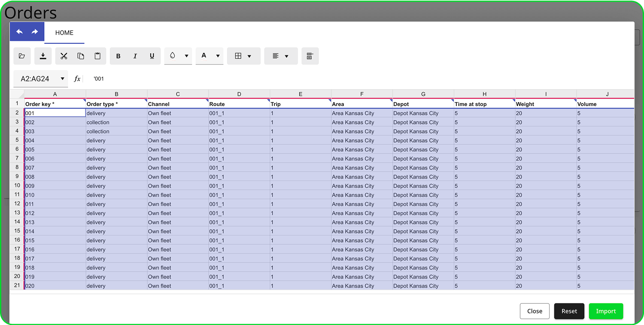This screenshot has width=644, height=325.
Task: Open the text color dropdown arrow
Action: point(218,56)
